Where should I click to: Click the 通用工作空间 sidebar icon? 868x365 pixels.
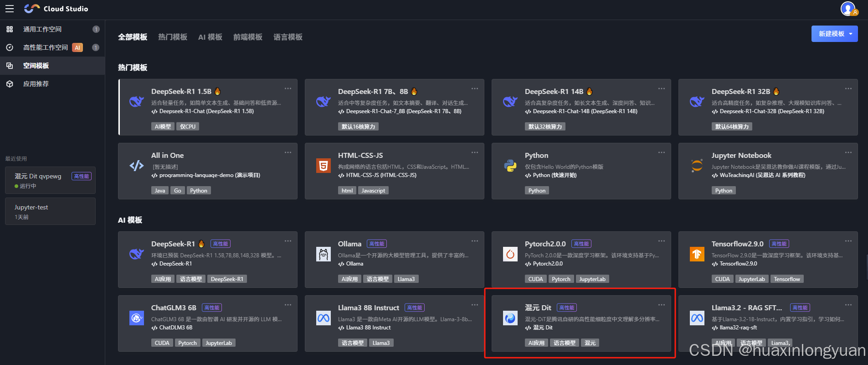point(10,29)
